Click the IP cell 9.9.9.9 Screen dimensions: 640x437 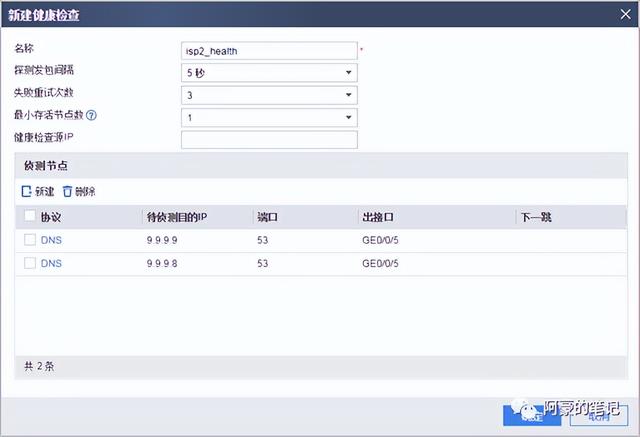pyautogui.click(x=162, y=240)
